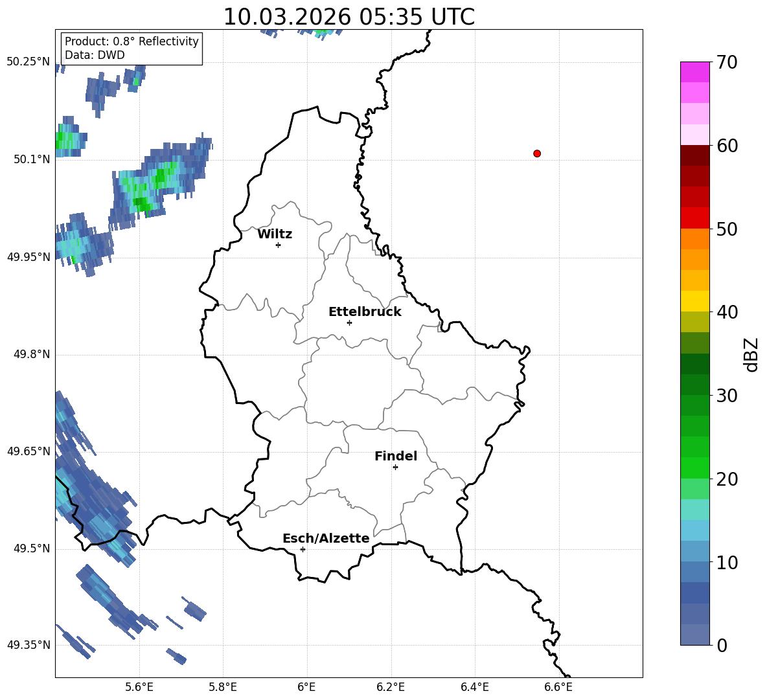Click the Ettelbruck location cross marker
767x700 pixels.
349,322
